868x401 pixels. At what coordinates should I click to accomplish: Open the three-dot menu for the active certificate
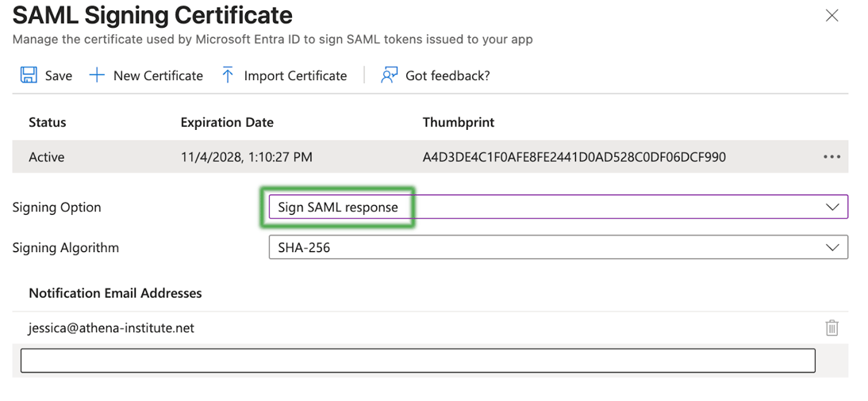832,157
